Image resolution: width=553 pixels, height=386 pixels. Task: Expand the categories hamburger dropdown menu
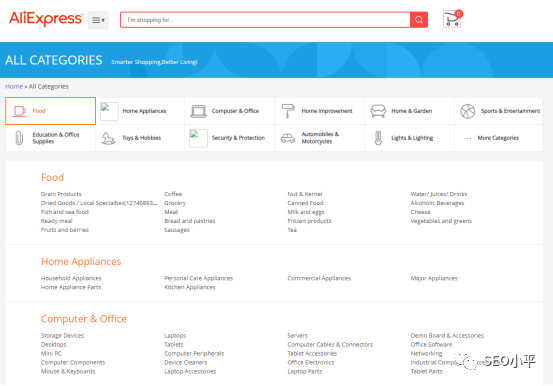coord(98,20)
